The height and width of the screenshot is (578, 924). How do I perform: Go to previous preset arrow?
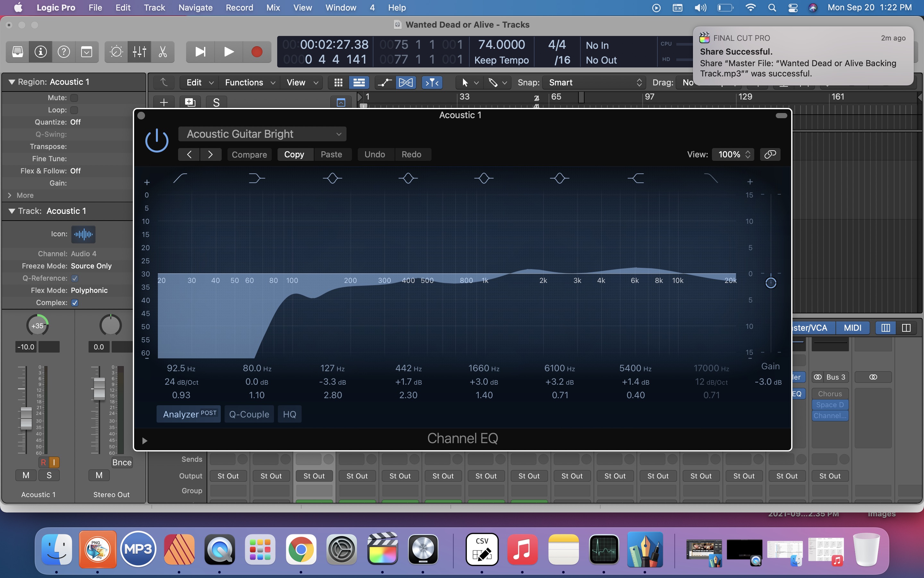189,154
